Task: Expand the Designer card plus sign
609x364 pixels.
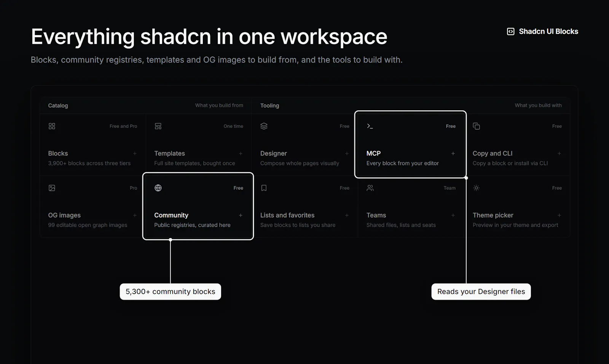Action: [x=347, y=153]
